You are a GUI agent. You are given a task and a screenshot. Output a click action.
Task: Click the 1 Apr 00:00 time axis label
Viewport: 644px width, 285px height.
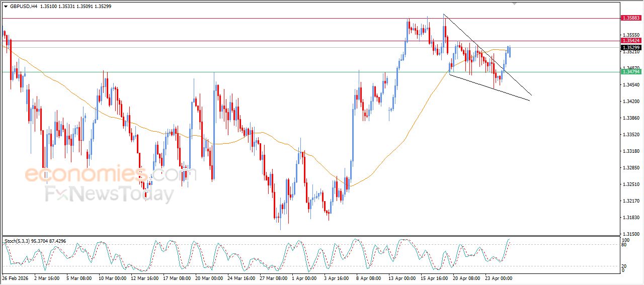coord(303,278)
